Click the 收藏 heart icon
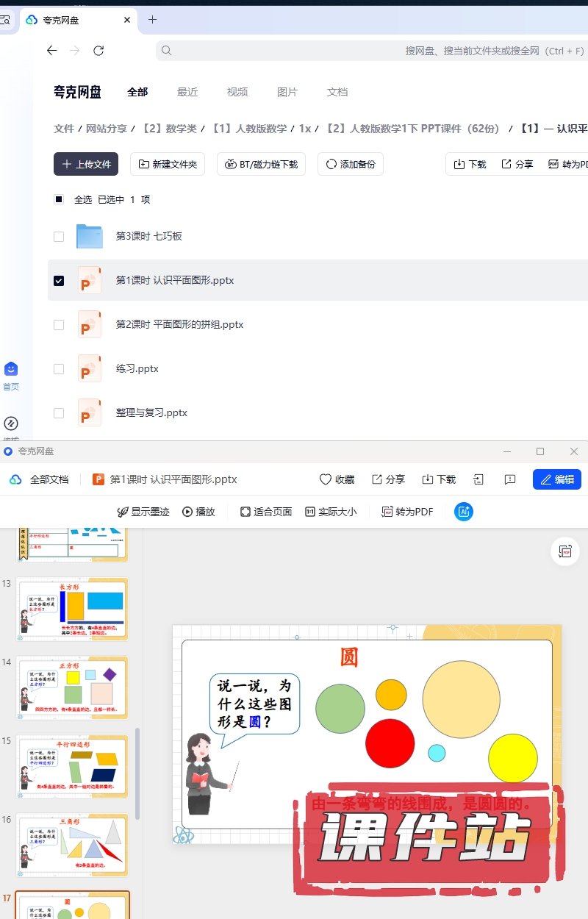588x919 pixels. point(326,479)
